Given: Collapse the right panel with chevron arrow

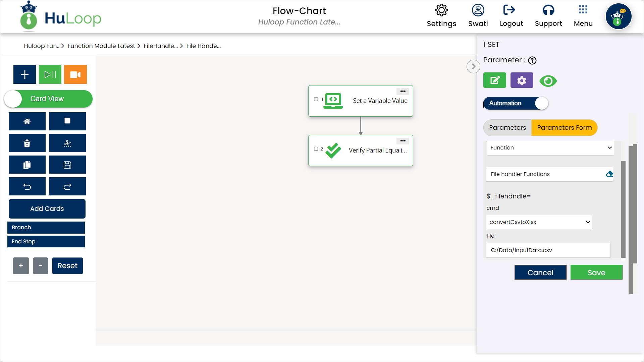Looking at the screenshot, I should (473, 66).
